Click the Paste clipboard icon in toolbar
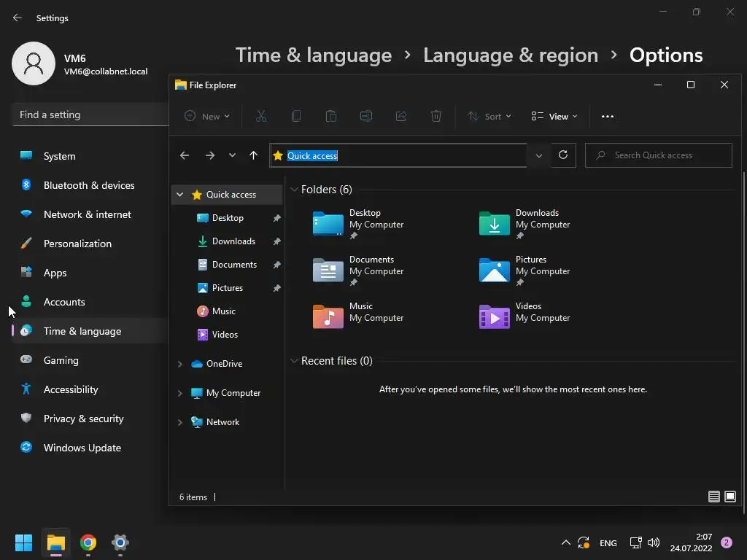Image resolution: width=747 pixels, height=560 pixels. coord(331,116)
